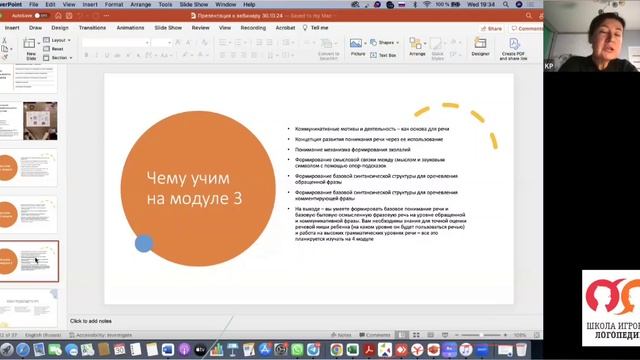Click the Accessibility: Investigate status
Viewport: 640px width, 360px height.
click(100, 335)
